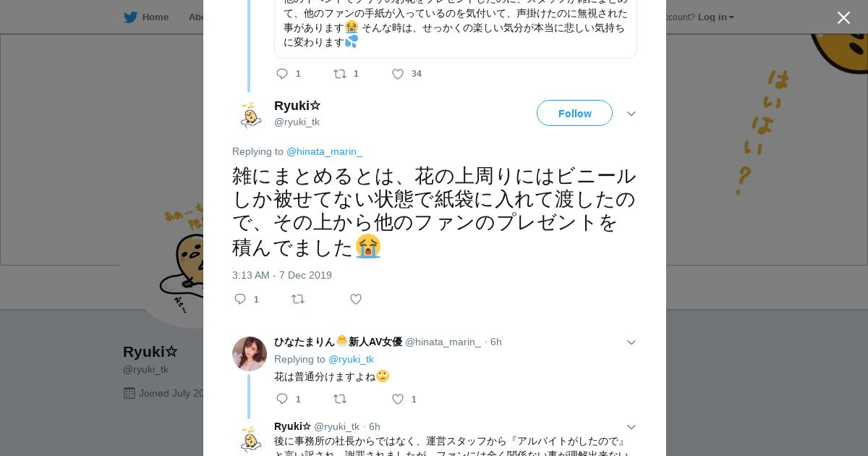Retweet the main Ryuki tweet

(298, 299)
